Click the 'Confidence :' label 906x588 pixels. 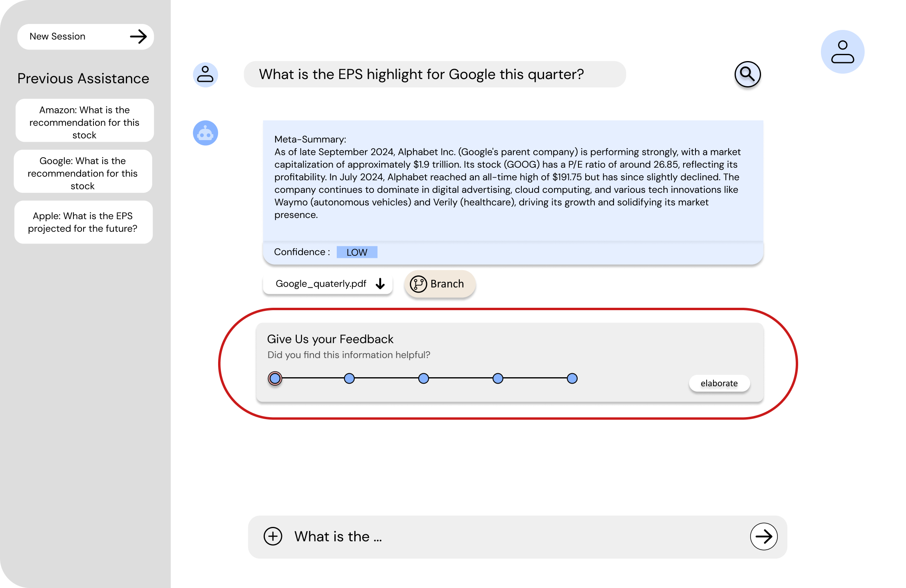302,252
